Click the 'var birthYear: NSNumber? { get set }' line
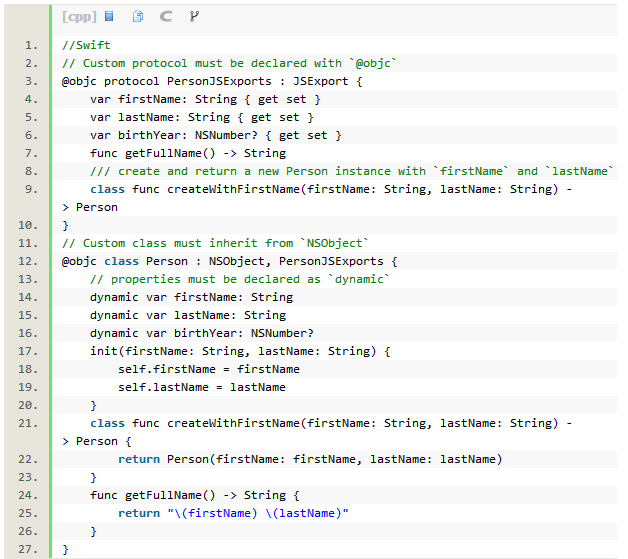 (215, 135)
